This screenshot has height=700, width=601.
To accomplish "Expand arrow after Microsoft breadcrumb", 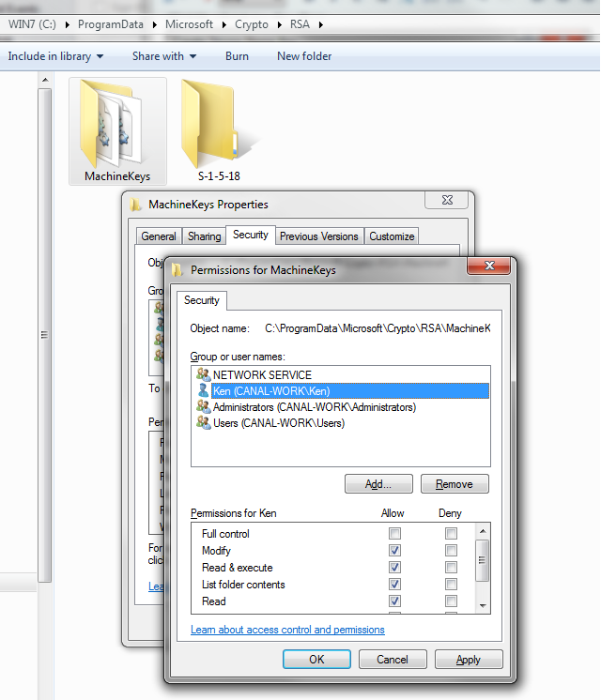I will click(223, 24).
